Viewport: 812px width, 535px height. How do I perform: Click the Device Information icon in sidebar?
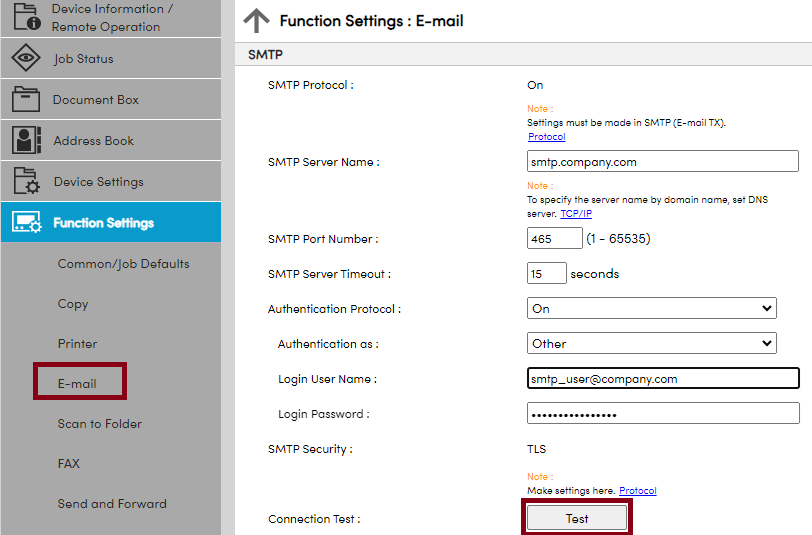[x=26, y=17]
